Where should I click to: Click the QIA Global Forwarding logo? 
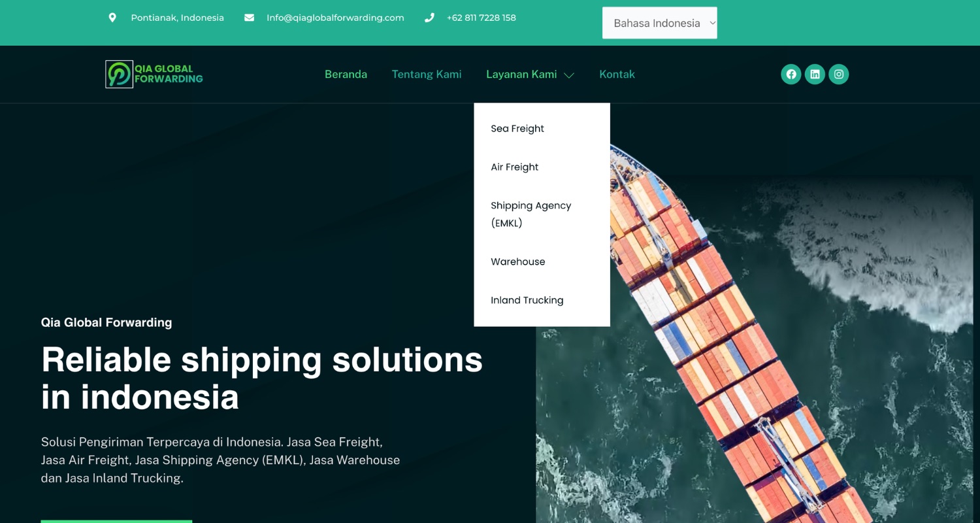[154, 74]
